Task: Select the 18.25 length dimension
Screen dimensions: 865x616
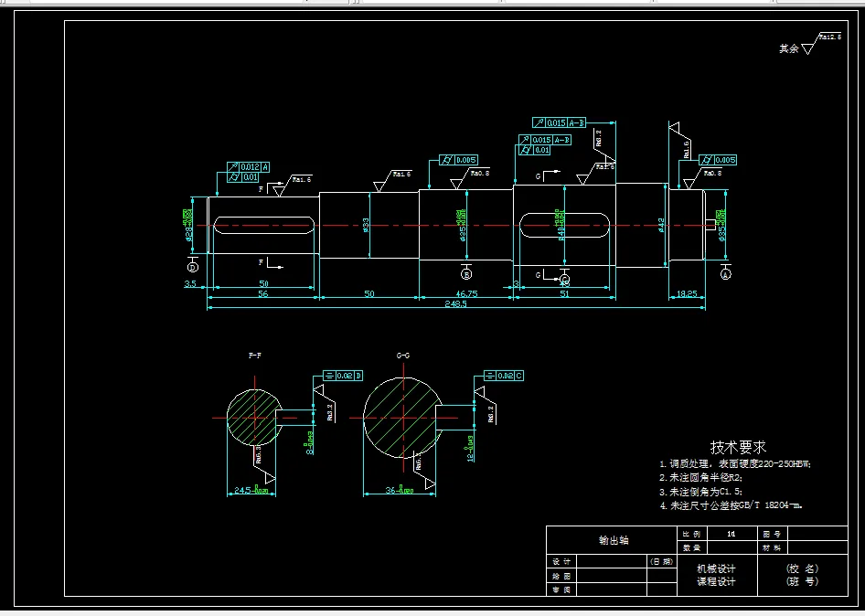Action: pos(687,294)
